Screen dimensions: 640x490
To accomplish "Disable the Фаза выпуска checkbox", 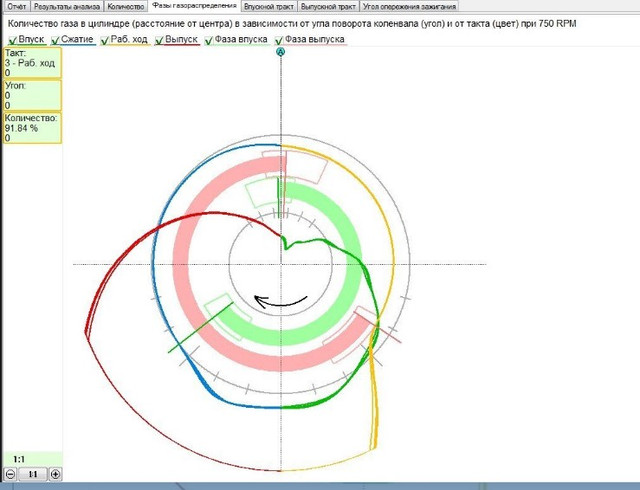I will tap(279, 40).
